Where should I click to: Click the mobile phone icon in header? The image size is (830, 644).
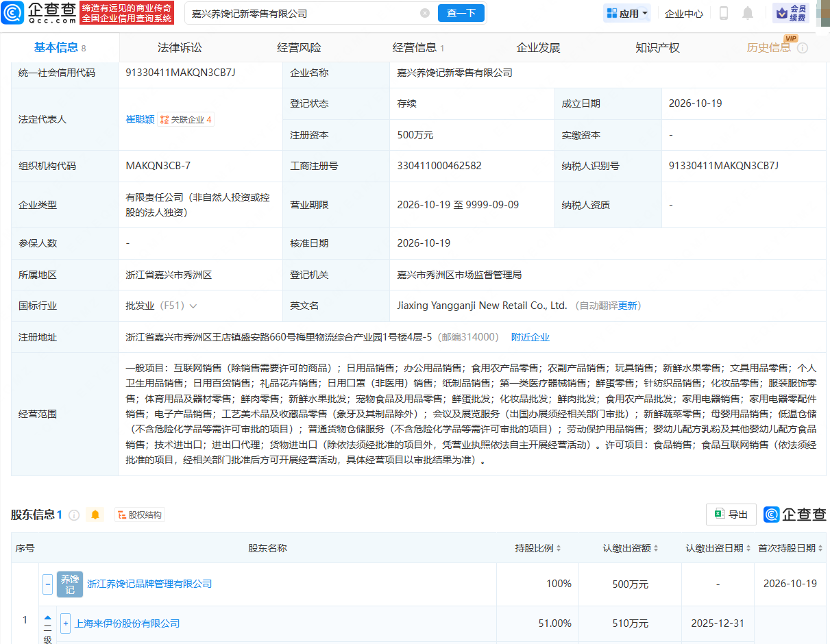point(724,13)
